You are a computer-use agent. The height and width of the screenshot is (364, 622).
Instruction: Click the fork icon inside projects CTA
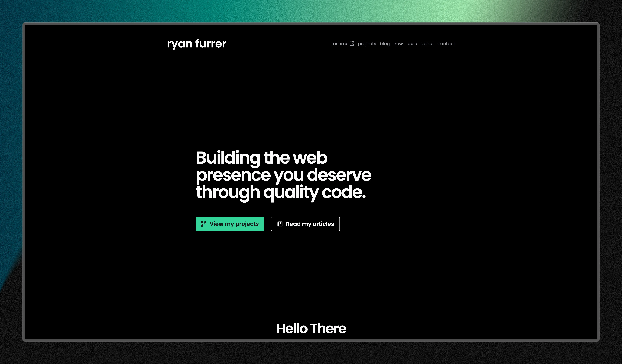click(x=203, y=224)
